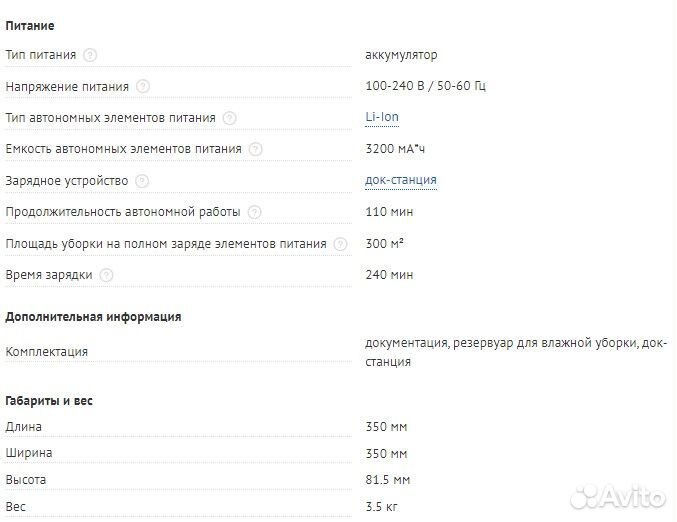
Task: Click question mark beside Тип автономных элементов питания
Action: pyautogui.click(x=230, y=118)
